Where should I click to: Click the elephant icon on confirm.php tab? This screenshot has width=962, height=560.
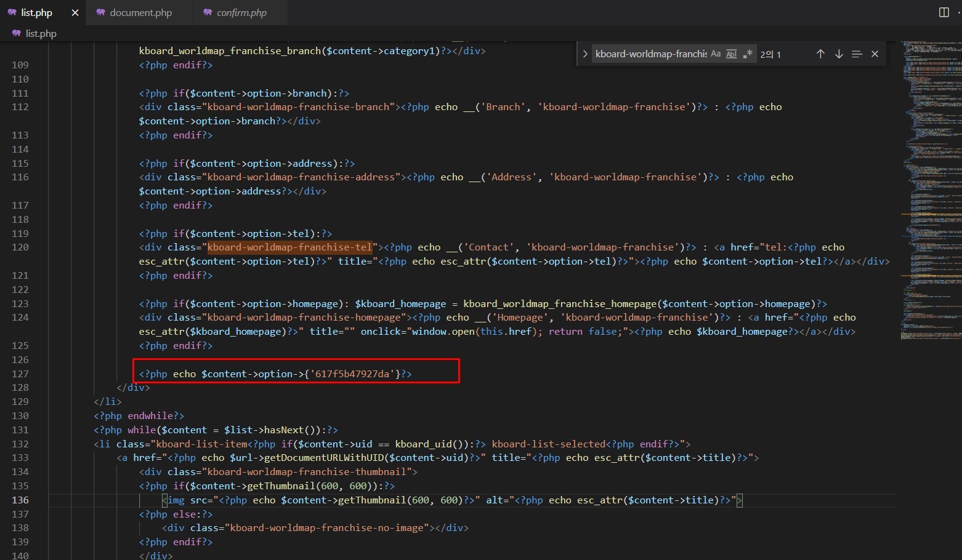[208, 12]
